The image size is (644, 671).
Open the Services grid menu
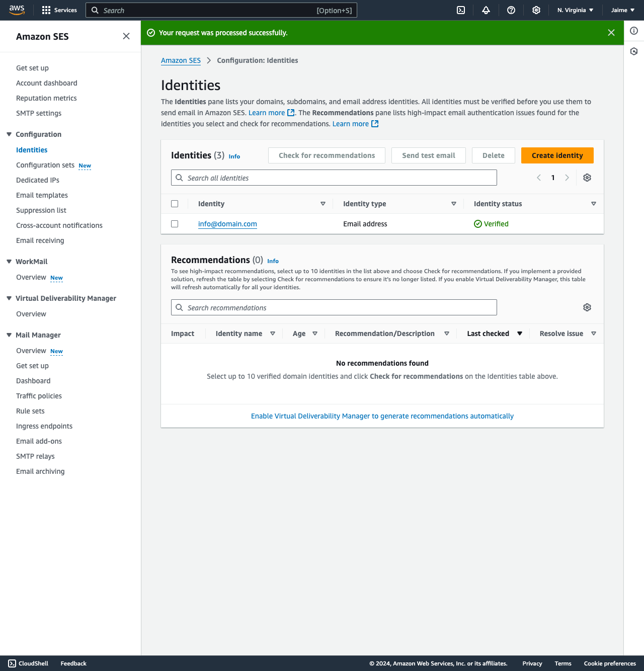pos(59,10)
